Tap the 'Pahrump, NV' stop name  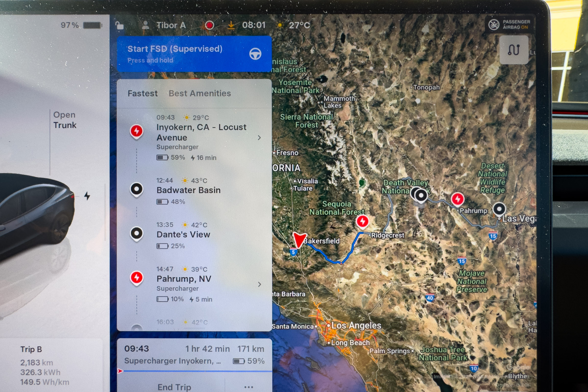[x=184, y=279]
